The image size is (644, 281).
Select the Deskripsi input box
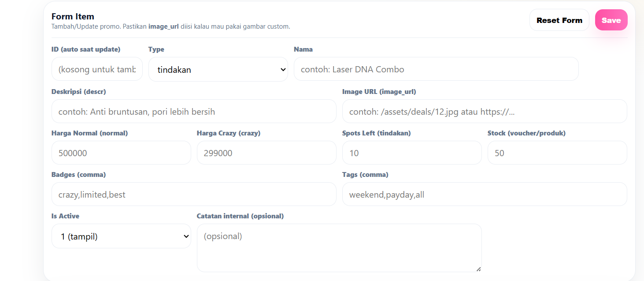click(194, 112)
